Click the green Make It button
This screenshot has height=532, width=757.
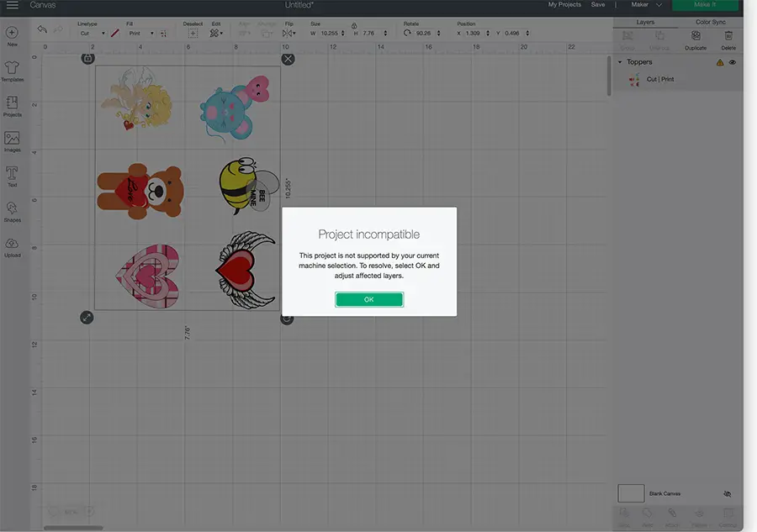(x=705, y=5)
